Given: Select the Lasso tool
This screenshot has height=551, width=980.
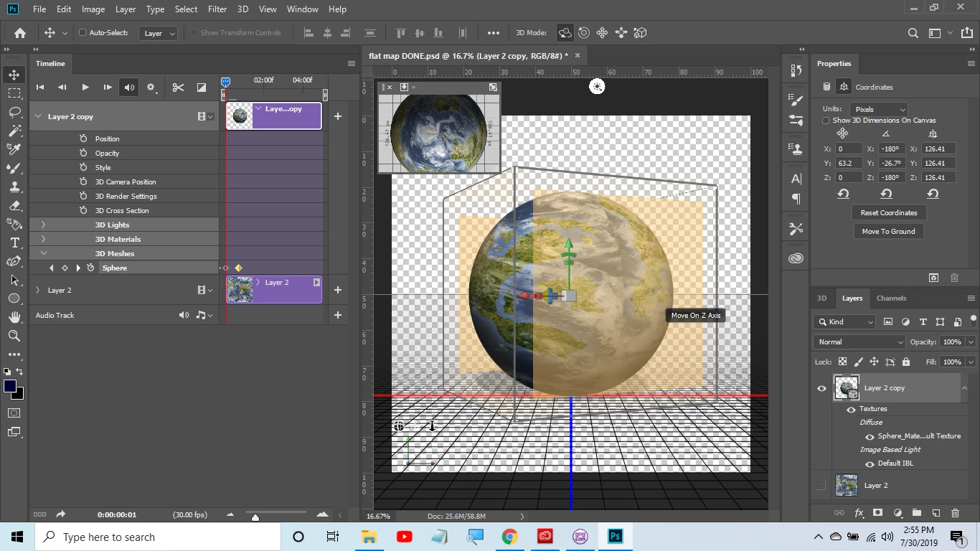Looking at the screenshot, I should click(14, 112).
